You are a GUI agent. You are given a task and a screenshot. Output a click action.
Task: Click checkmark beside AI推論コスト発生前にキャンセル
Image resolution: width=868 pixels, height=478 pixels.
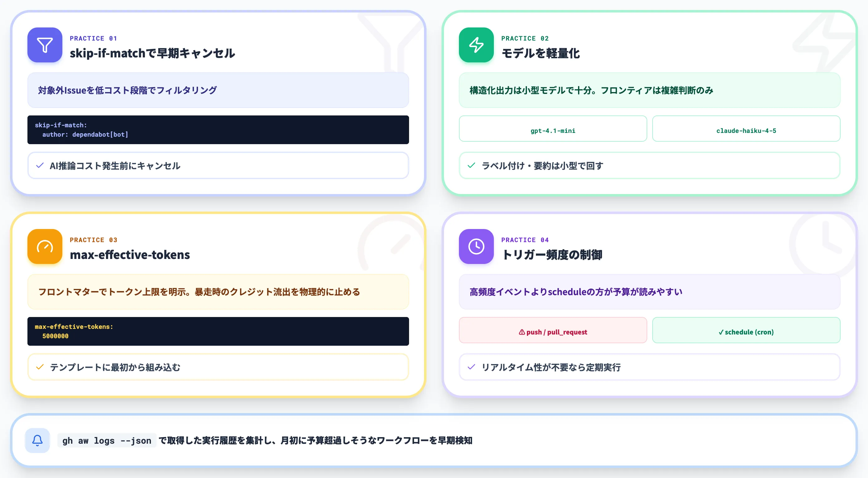[x=40, y=165]
